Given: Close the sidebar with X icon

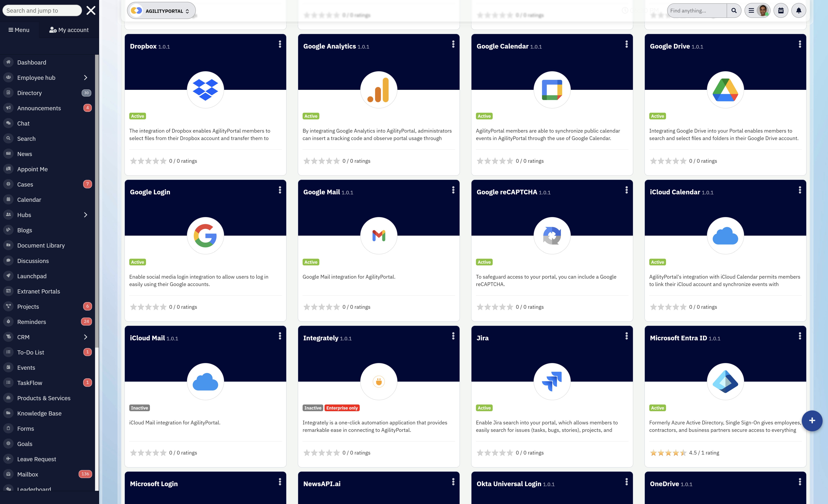Looking at the screenshot, I should point(91,10).
